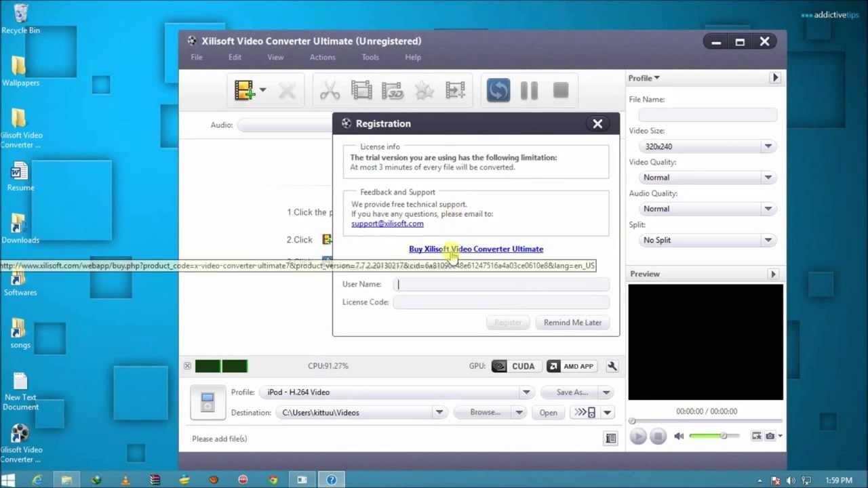
Task: Open the Help menu
Action: (x=413, y=58)
